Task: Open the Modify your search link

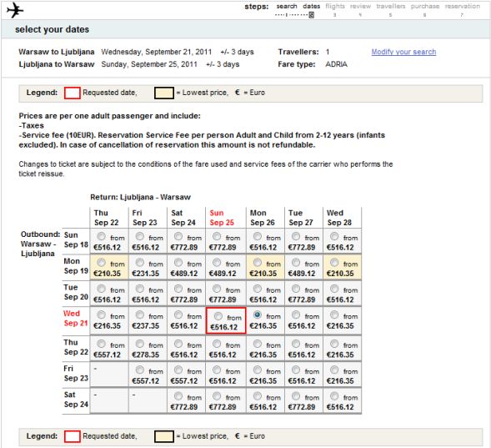Action: pos(403,52)
